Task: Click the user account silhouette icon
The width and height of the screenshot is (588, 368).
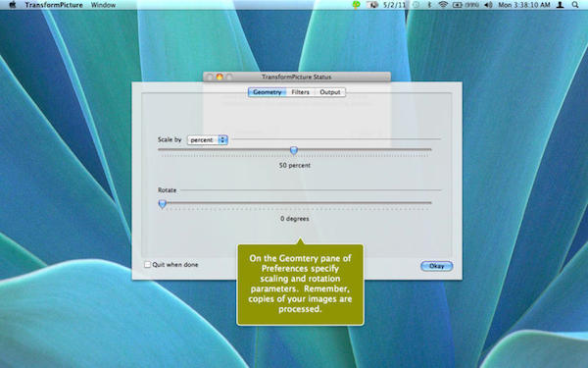Action: click(560, 5)
